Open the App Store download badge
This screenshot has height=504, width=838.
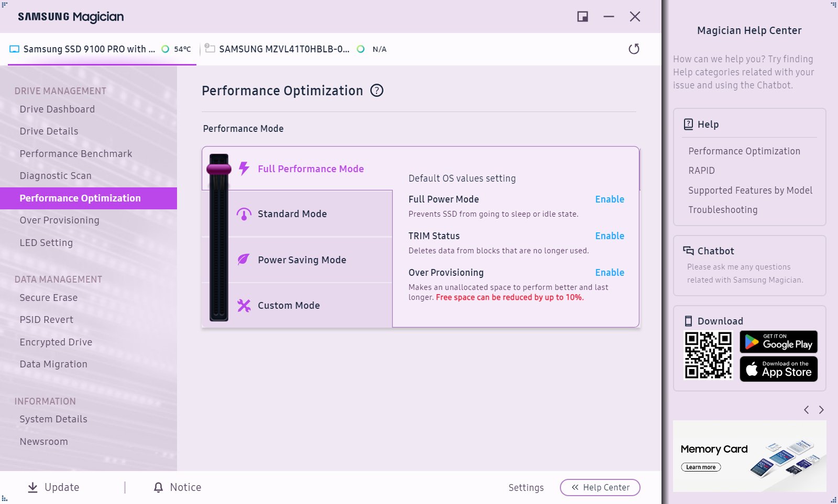778,369
